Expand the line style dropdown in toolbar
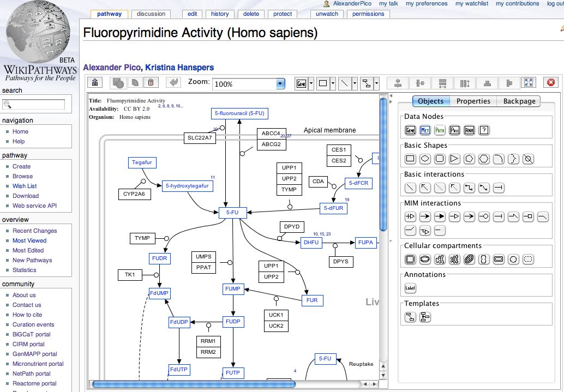 [x=355, y=82]
